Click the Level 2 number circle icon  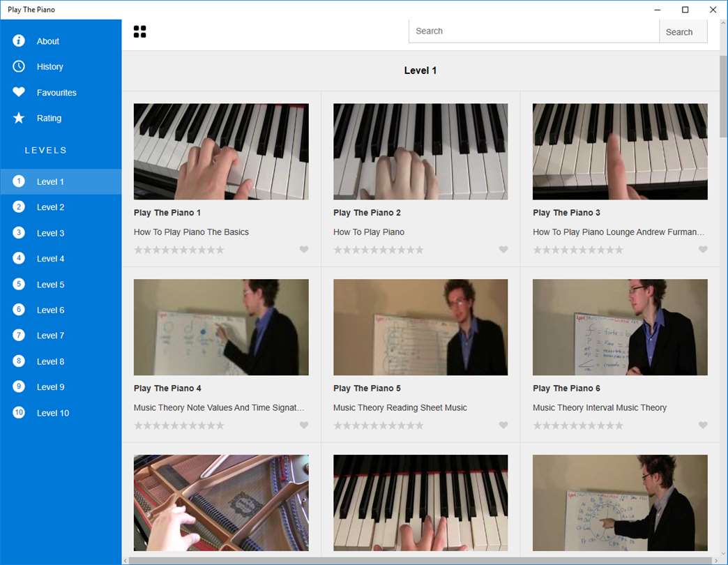click(19, 206)
